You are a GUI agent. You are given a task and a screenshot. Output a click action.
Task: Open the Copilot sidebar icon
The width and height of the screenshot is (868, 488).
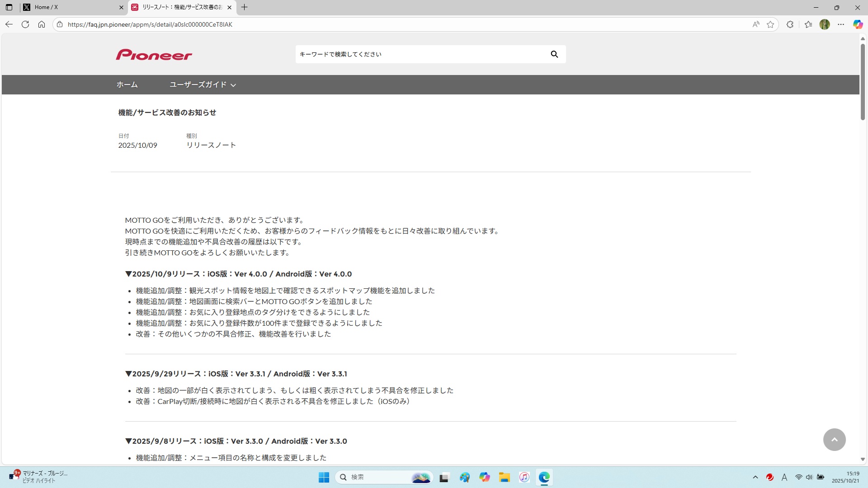[x=858, y=24]
